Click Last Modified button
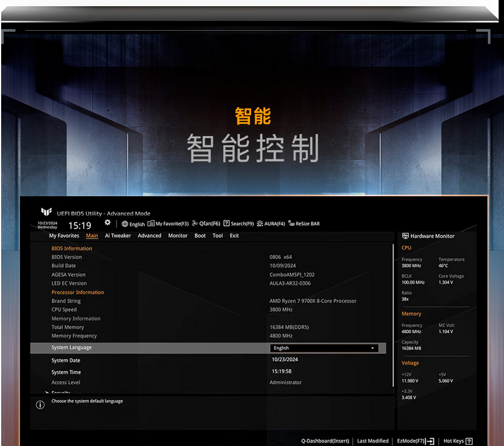The image size is (504, 446). (x=373, y=441)
